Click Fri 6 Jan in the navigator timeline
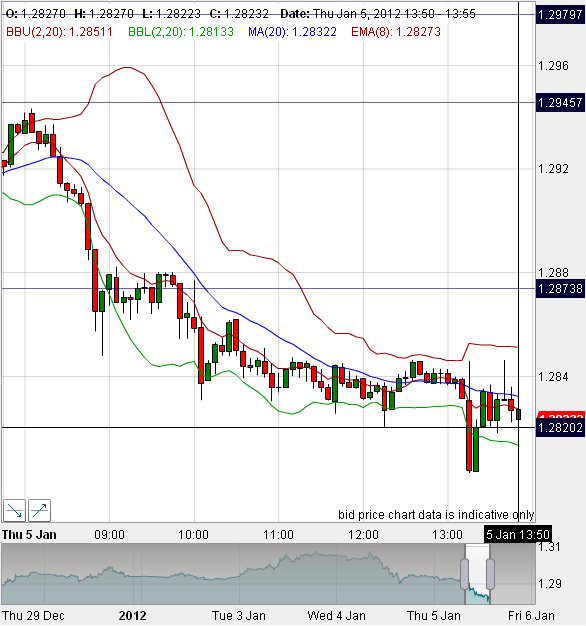 pos(531,616)
